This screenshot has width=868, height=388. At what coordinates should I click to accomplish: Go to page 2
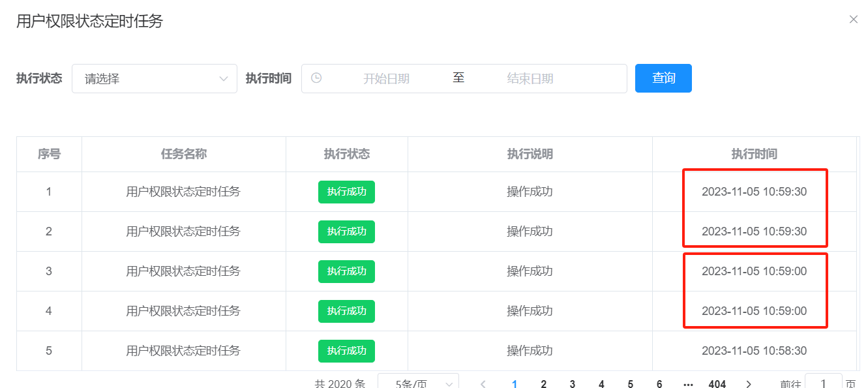coord(544,384)
